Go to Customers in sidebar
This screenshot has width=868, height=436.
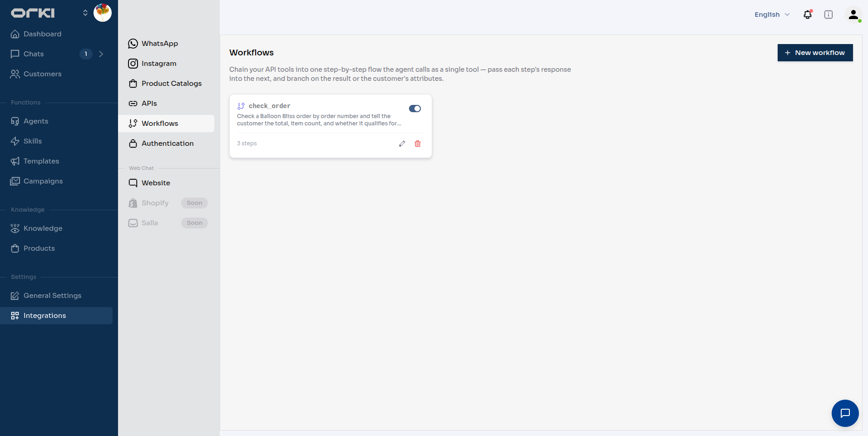pyautogui.click(x=56, y=74)
